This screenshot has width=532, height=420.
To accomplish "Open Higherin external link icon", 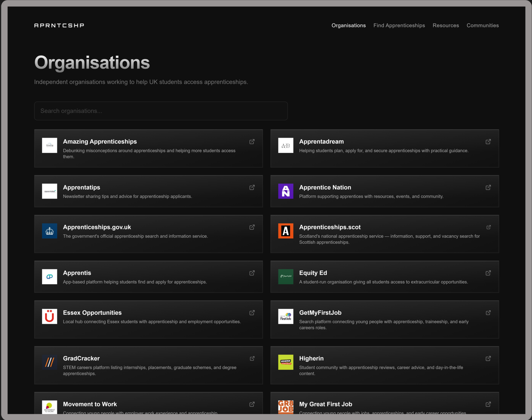I will point(488,359).
